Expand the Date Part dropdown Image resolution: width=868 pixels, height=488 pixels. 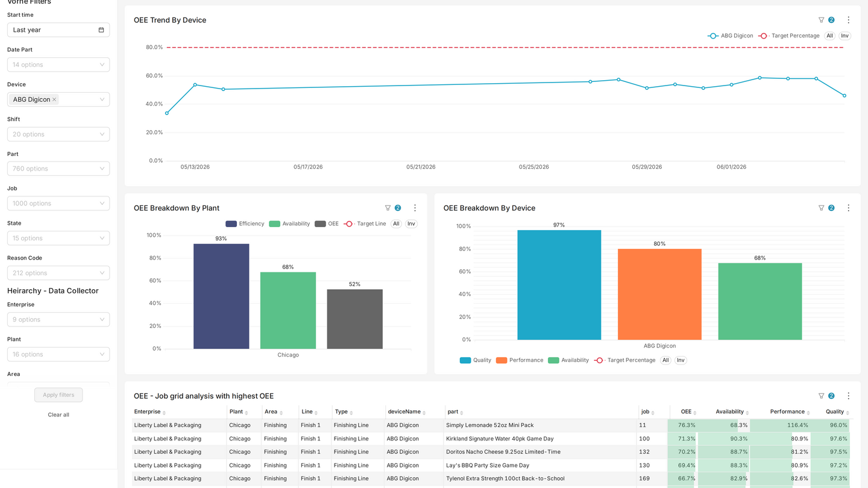tap(58, 64)
